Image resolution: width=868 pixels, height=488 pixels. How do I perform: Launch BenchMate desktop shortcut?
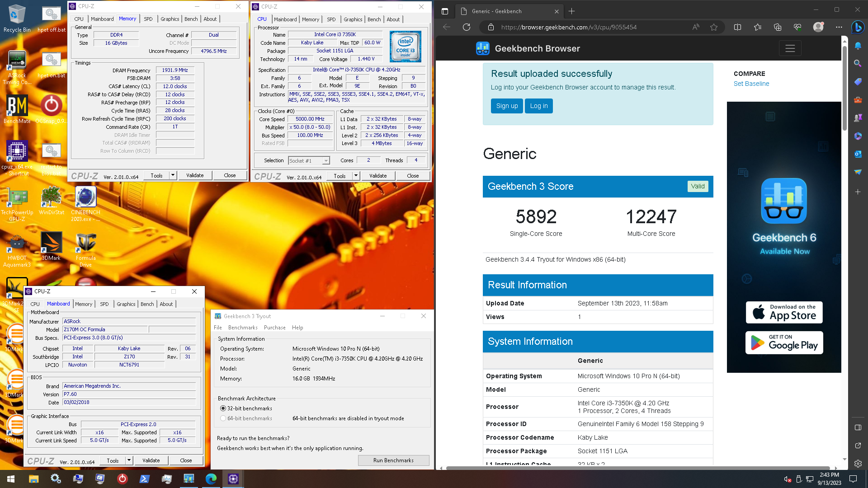17,109
